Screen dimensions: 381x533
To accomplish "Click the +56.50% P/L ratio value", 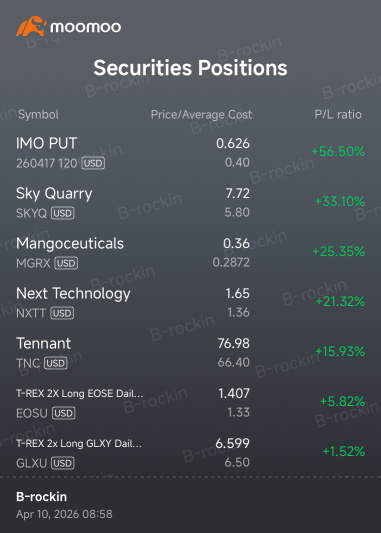I will pos(338,151).
